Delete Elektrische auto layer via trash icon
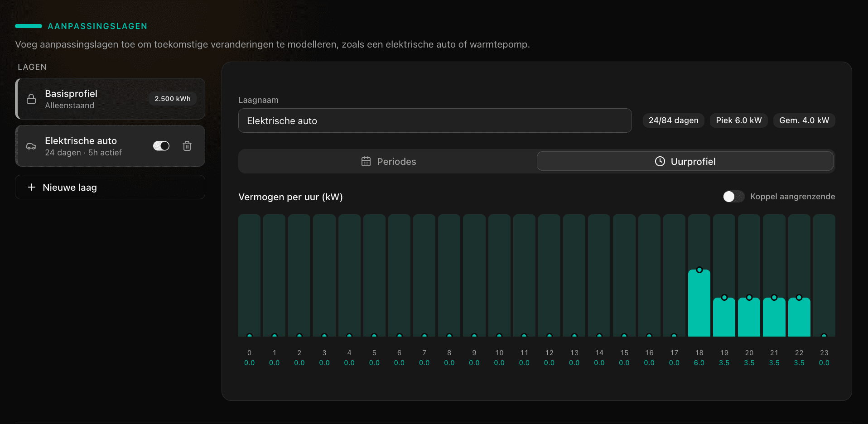Image resolution: width=868 pixels, height=424 pixels. click(187, 146)
